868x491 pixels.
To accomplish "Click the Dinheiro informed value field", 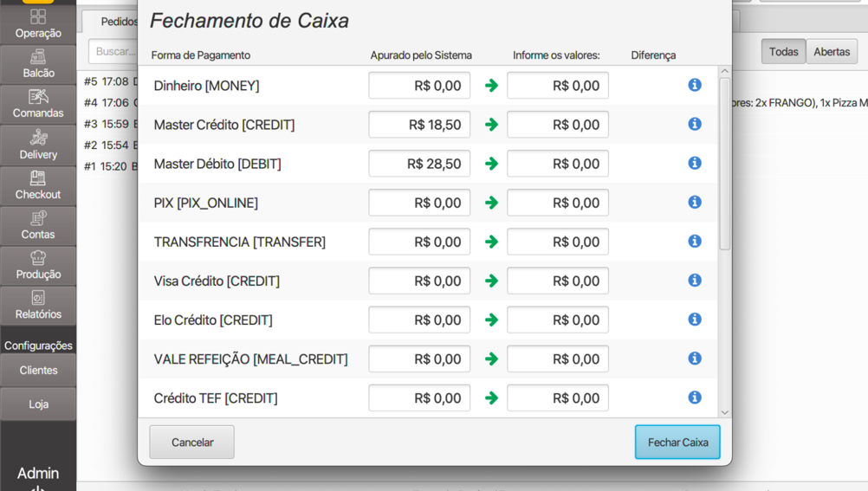I will [x=558, y=86].
